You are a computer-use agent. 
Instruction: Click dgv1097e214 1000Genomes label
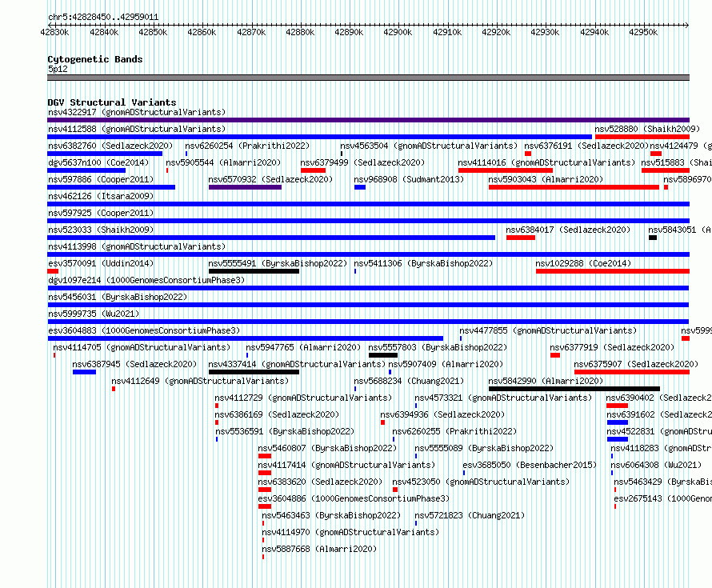click(146, 280)
